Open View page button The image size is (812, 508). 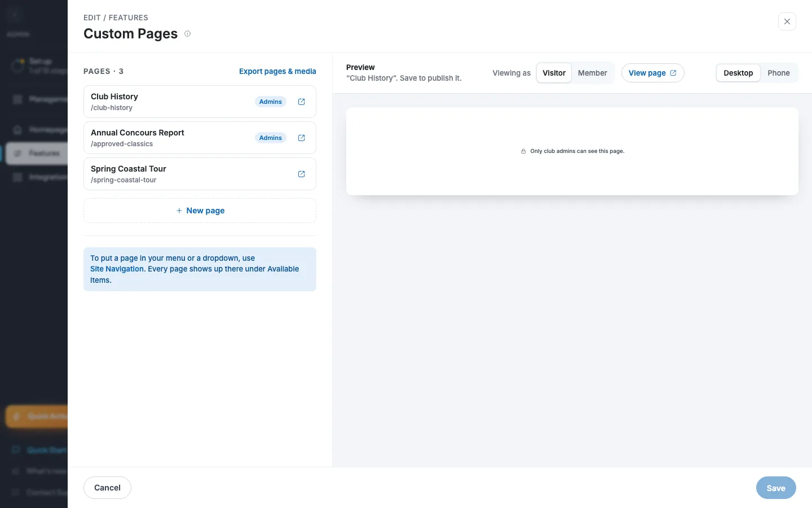tap(653, 73)
